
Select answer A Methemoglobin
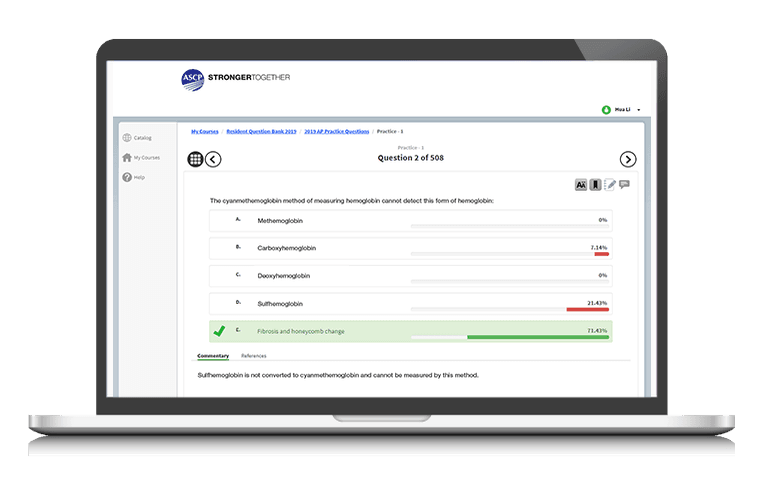click(x=280, y=220)
